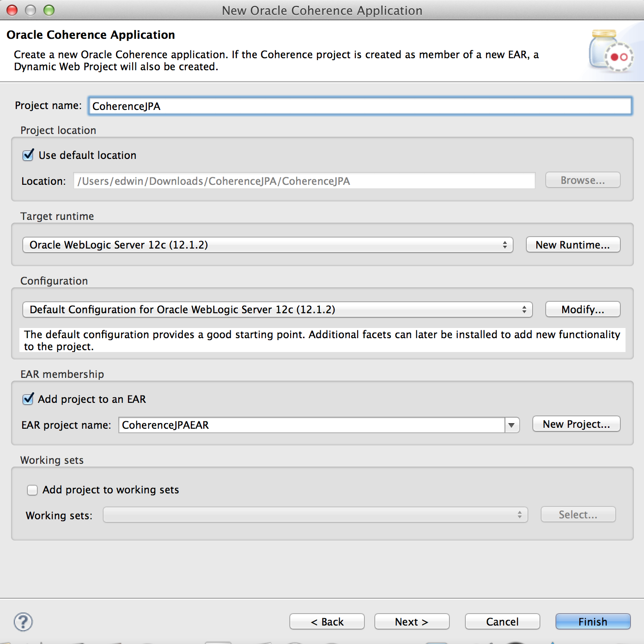Image resolution: width=644 pixels, height=644 pixels.
Task: Cancel the new application wizard
Action: point(503,622)
